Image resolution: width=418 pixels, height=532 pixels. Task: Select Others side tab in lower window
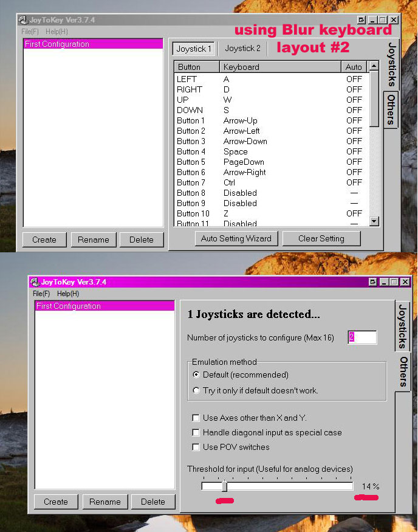coord(403,371)
